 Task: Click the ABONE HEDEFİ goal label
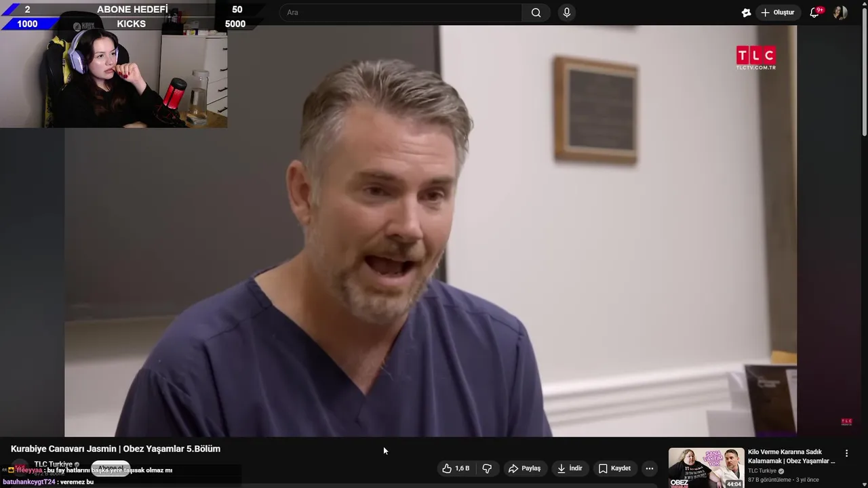(132, 9)
